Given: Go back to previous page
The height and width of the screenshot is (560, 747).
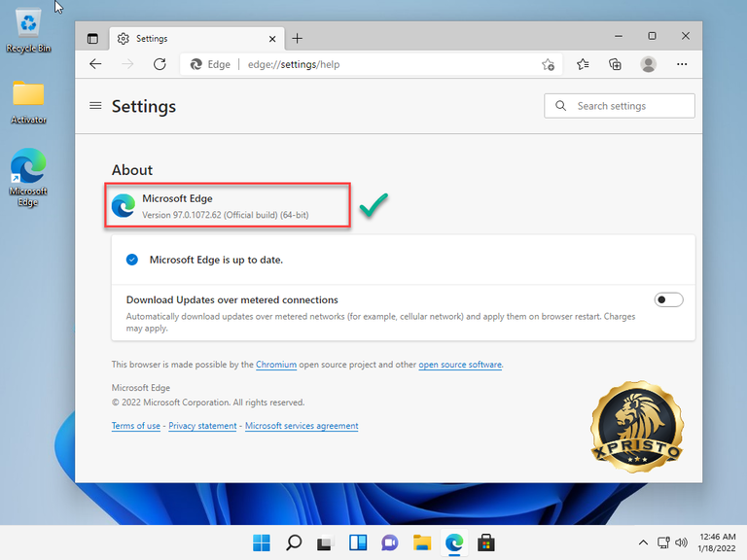Looking at the screenshot, I should (x=95, y=64).
